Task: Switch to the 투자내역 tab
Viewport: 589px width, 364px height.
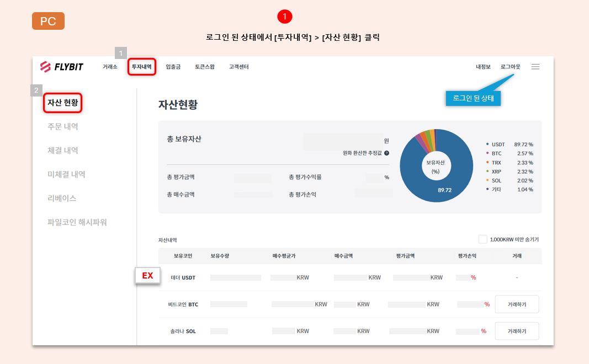Action: (x=142, y=67)
